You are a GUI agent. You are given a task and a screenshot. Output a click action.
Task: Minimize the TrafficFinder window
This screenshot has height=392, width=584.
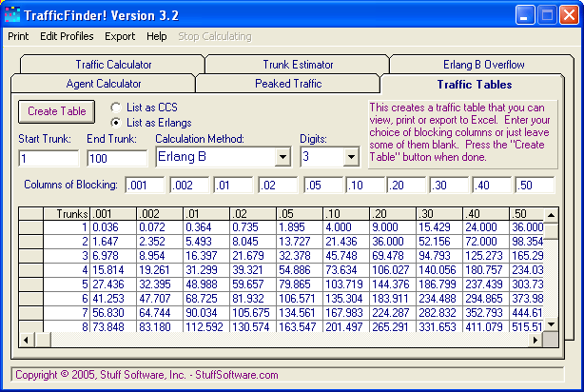click(x=525, y=15)
